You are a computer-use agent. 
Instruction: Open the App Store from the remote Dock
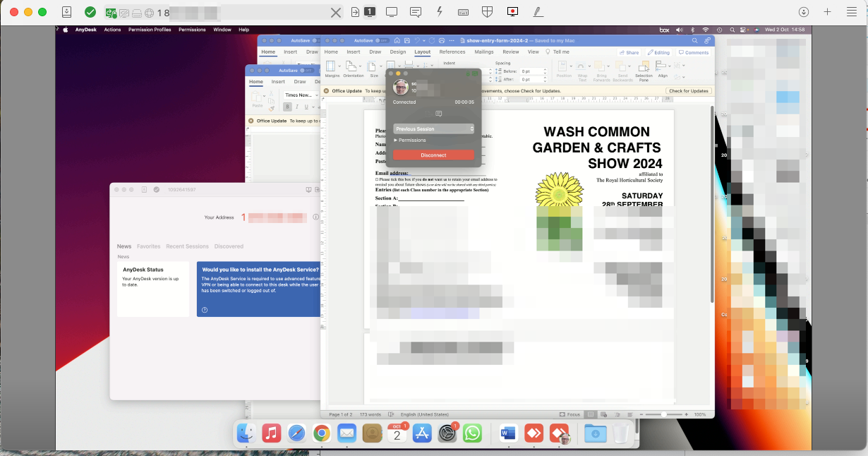pyautogui.click(x=422, y=433)
